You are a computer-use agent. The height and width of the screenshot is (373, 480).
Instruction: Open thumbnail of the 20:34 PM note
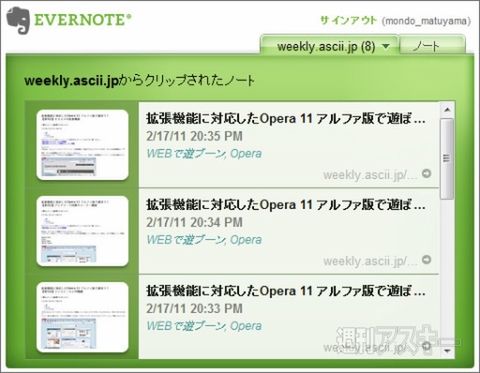[x=82, y=231]
